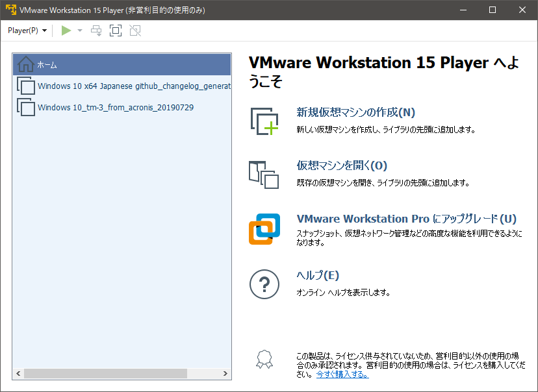Select the ホーム item in library
This screenshot has width=538, height=392.
(x=122, y=64)
